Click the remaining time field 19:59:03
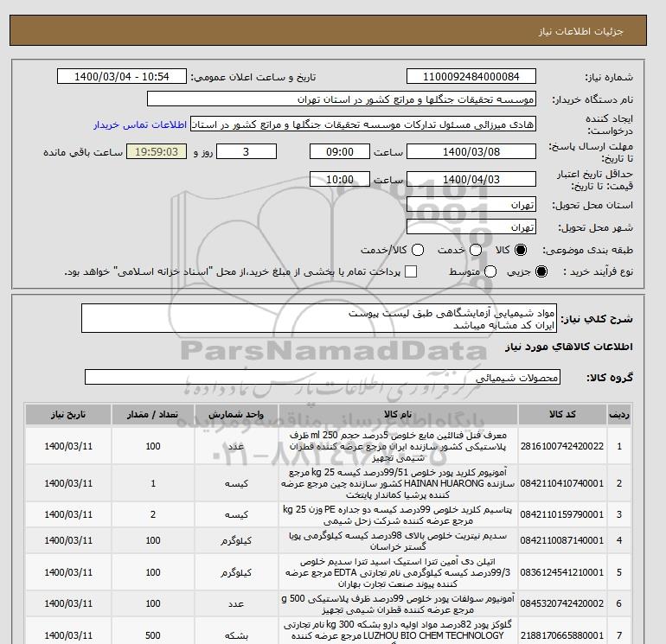Viewport: 666px width, 644px height. coord(157,151)
